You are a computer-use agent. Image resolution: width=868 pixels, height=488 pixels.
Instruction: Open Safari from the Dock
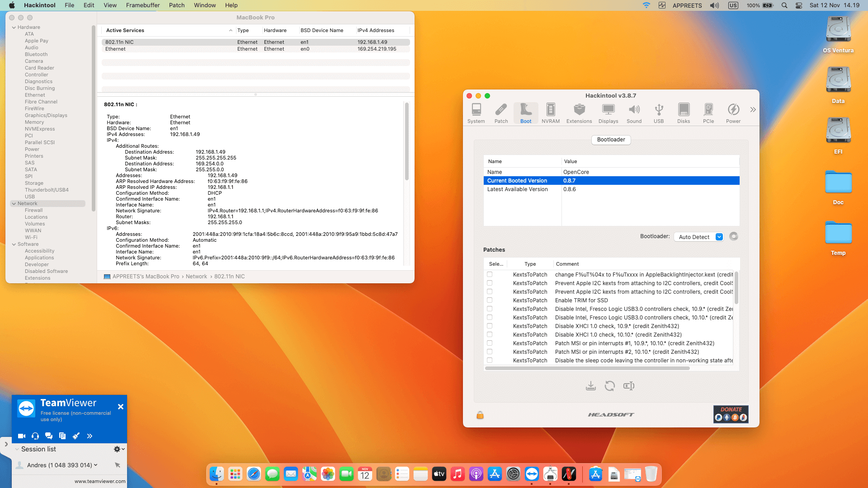coord(254,474)
